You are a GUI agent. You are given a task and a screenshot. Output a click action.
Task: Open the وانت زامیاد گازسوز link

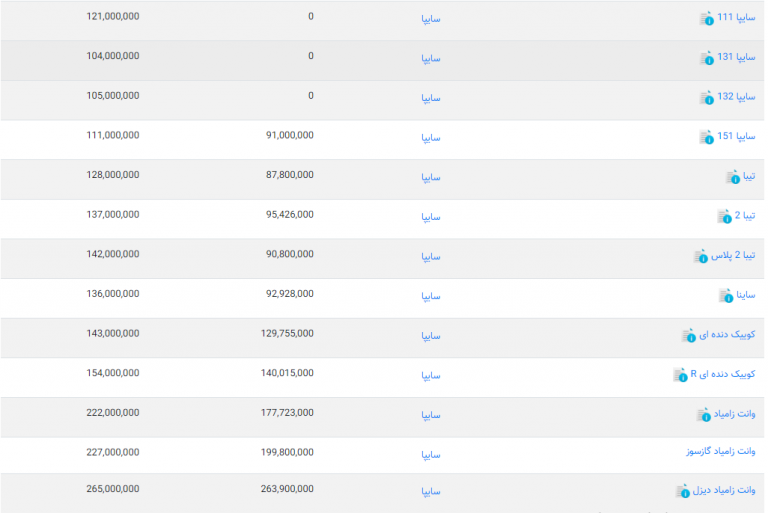[721, 451]
